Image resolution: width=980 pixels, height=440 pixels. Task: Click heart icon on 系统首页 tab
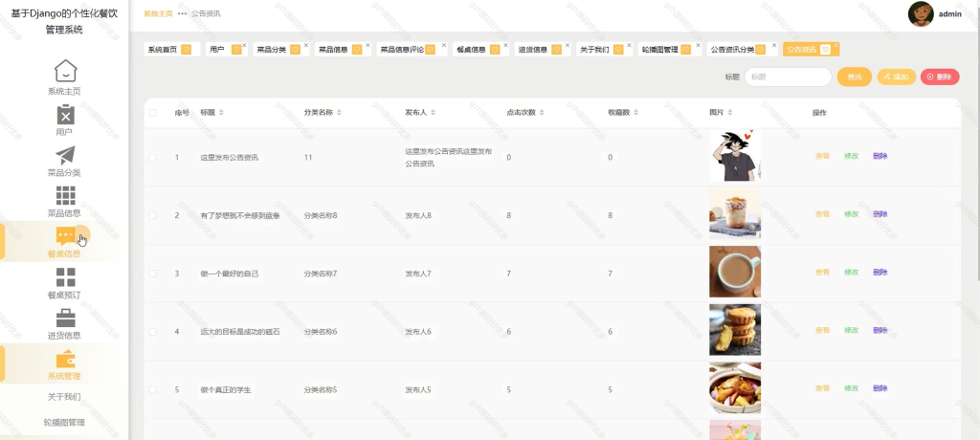pyautogui.click(x=187, y=50)
